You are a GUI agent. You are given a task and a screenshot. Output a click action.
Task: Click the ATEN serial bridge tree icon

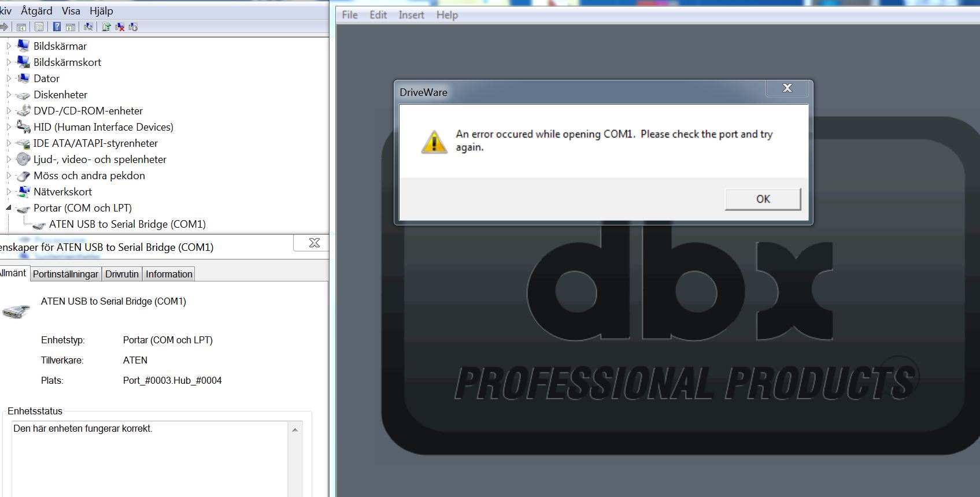[x=39, y=225]
